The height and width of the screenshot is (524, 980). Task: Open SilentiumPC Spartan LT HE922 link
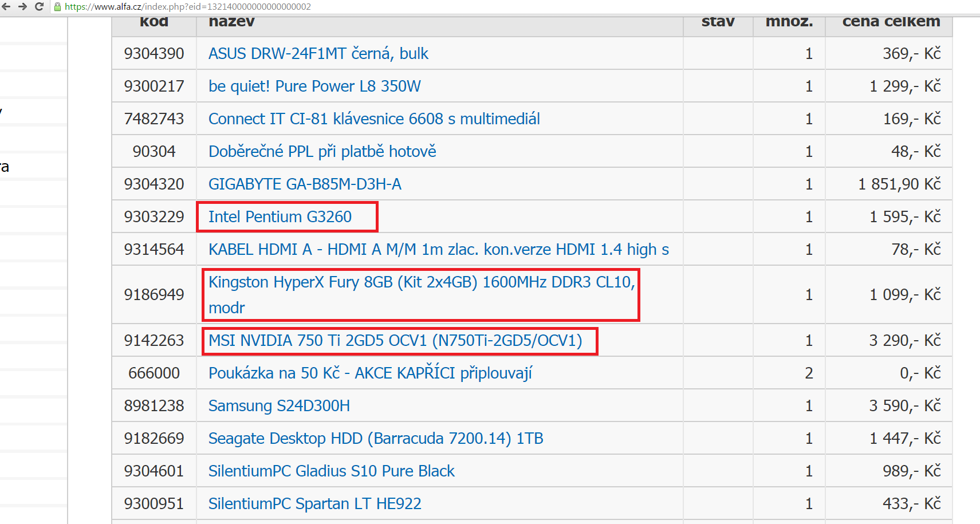(314, 504)
